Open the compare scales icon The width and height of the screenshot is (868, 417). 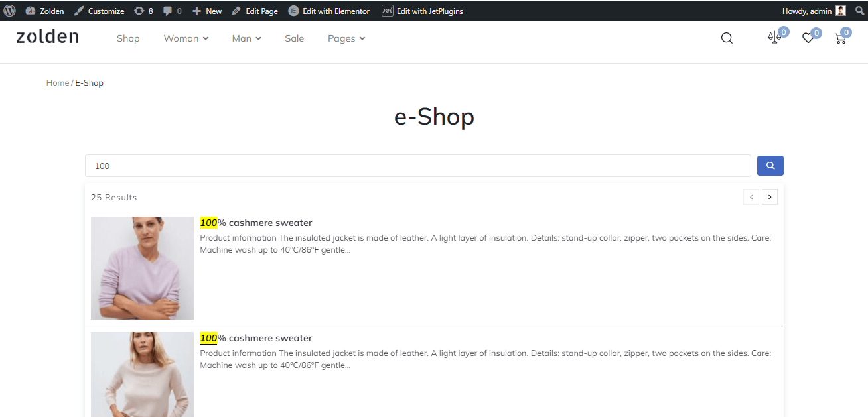tap(774, 38)
